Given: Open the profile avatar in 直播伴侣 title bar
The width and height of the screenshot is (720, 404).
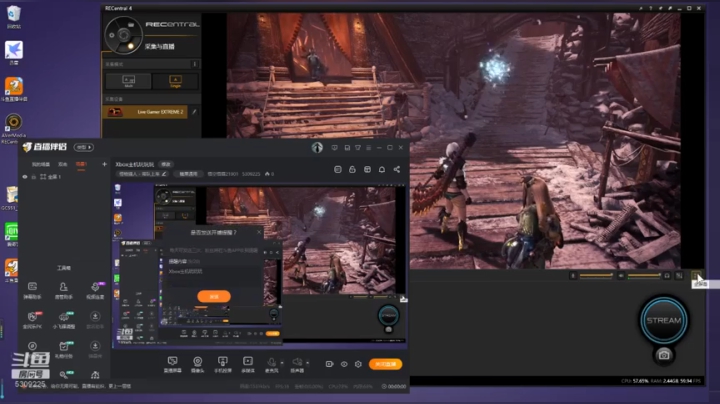Looking at the screenshot, I should (317, 147).
